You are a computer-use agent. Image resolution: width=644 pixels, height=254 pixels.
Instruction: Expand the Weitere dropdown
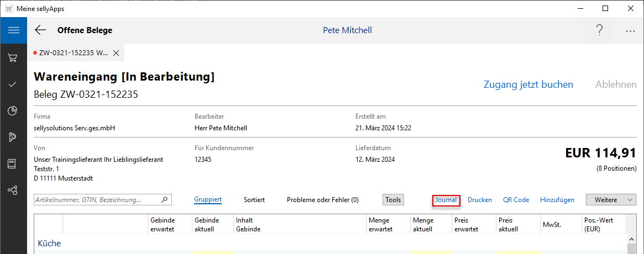tap(610, 200)
